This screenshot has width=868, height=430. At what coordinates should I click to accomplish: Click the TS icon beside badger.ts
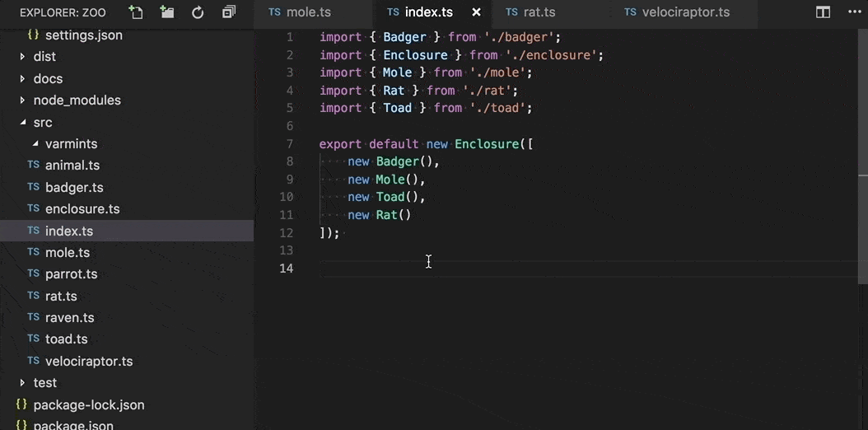(33, 187)
